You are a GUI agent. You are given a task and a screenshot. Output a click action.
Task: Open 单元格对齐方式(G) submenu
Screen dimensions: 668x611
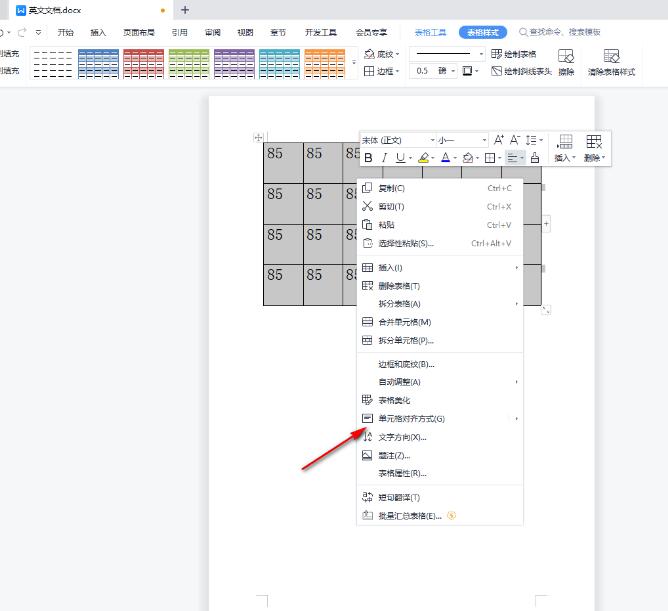(440, 419)
